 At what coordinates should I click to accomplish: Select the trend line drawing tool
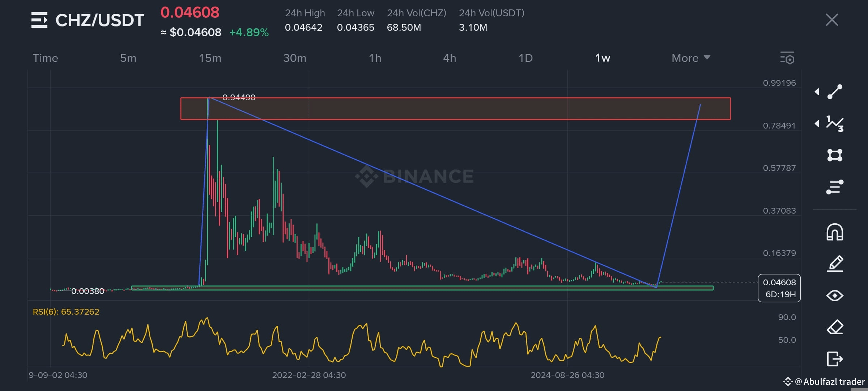coord(835,92)
